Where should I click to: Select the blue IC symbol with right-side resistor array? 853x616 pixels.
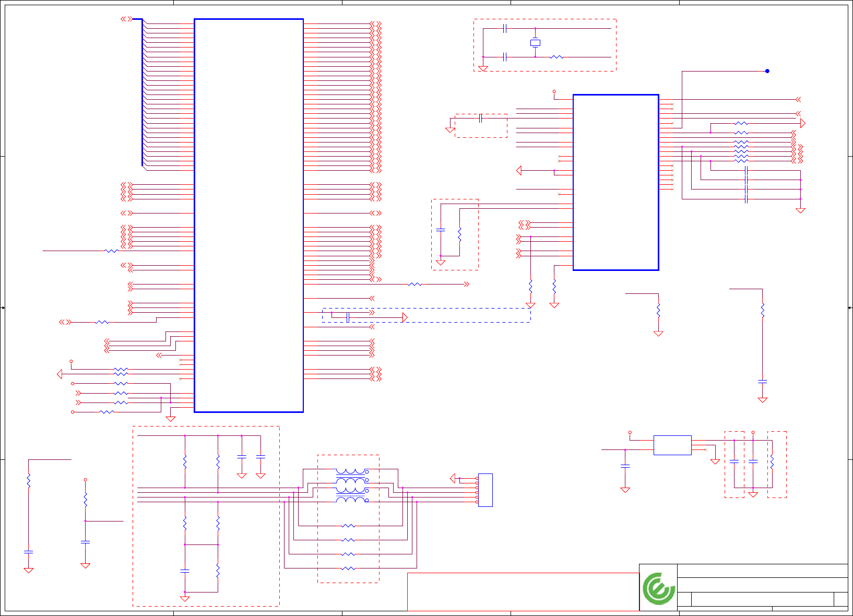click(x=616, y=183)
